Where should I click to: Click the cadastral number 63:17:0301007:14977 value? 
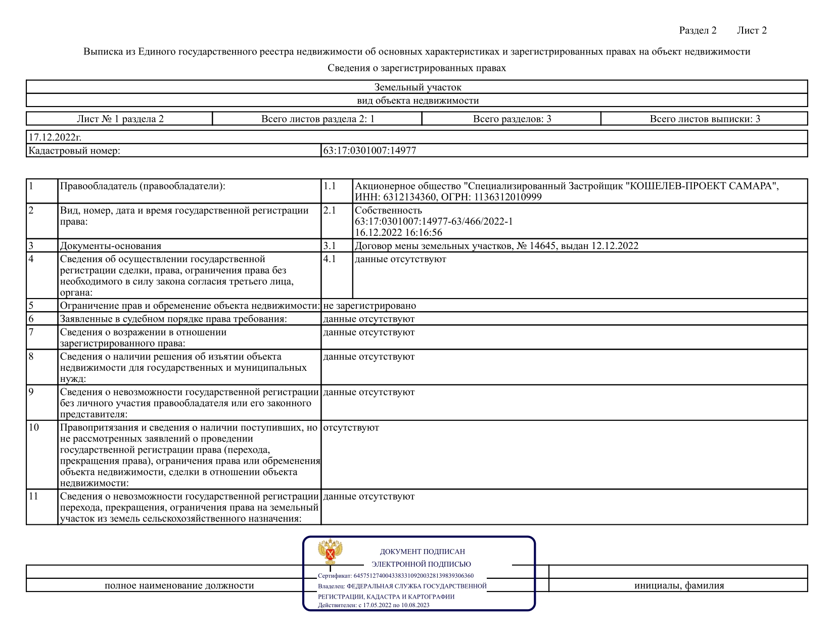point(369,151)
